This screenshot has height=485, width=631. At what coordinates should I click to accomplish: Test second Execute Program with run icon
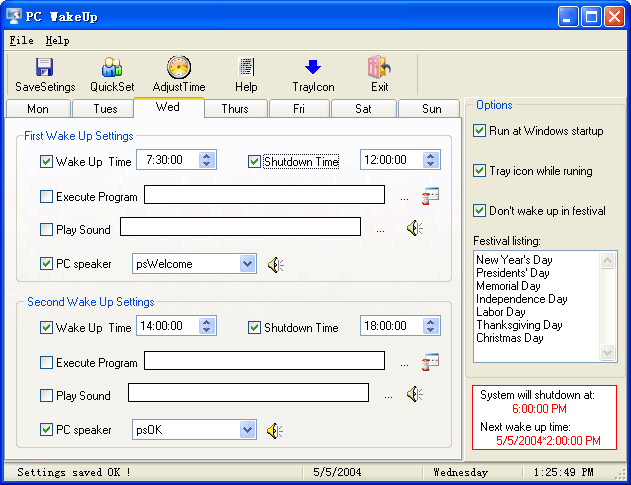pos(430,362)
